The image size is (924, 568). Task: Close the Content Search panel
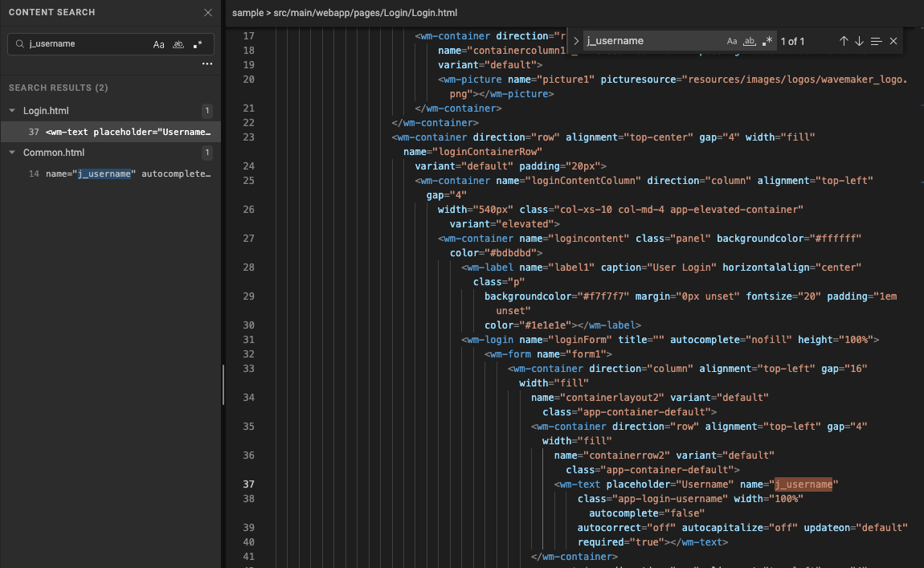[x=207, y=12]
